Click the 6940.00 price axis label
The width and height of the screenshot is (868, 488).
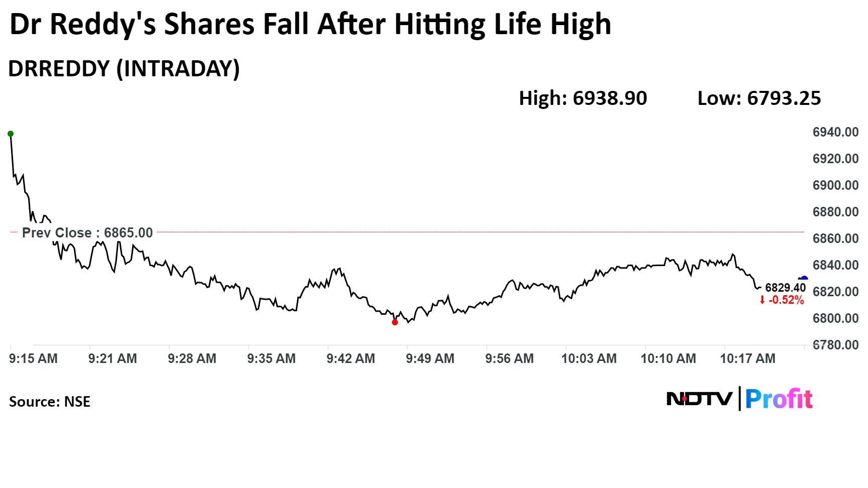(x=835, y=132)
